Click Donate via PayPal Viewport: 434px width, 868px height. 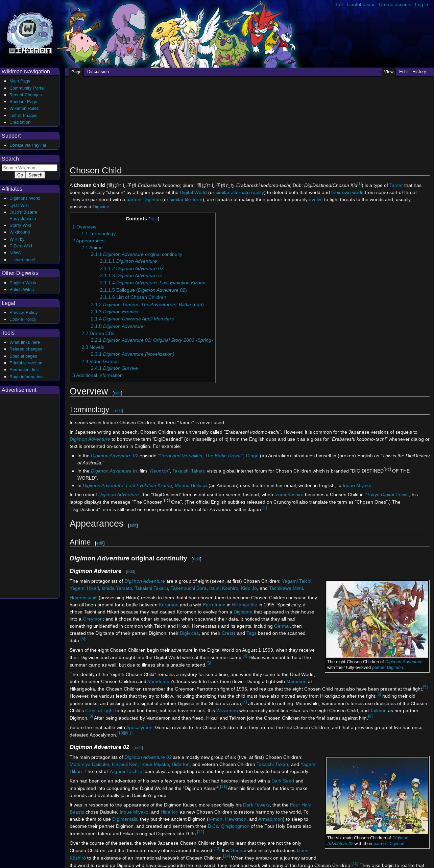click(28, 145)
